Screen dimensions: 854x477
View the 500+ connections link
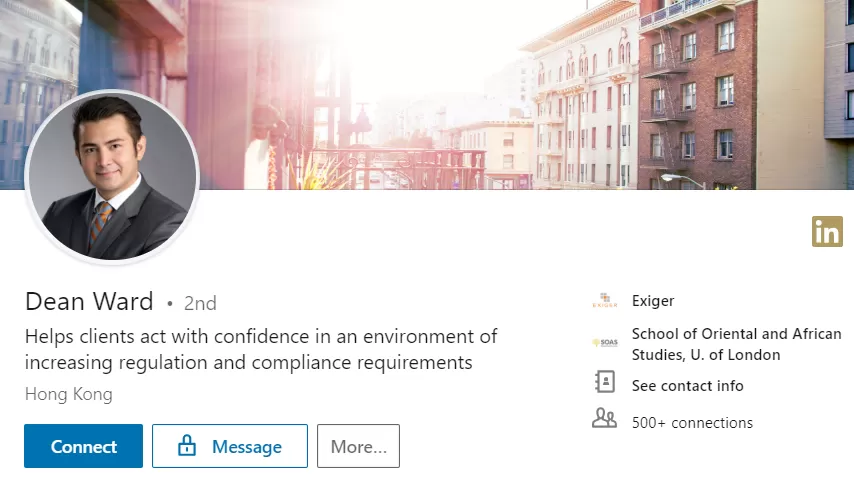(692, 423)
